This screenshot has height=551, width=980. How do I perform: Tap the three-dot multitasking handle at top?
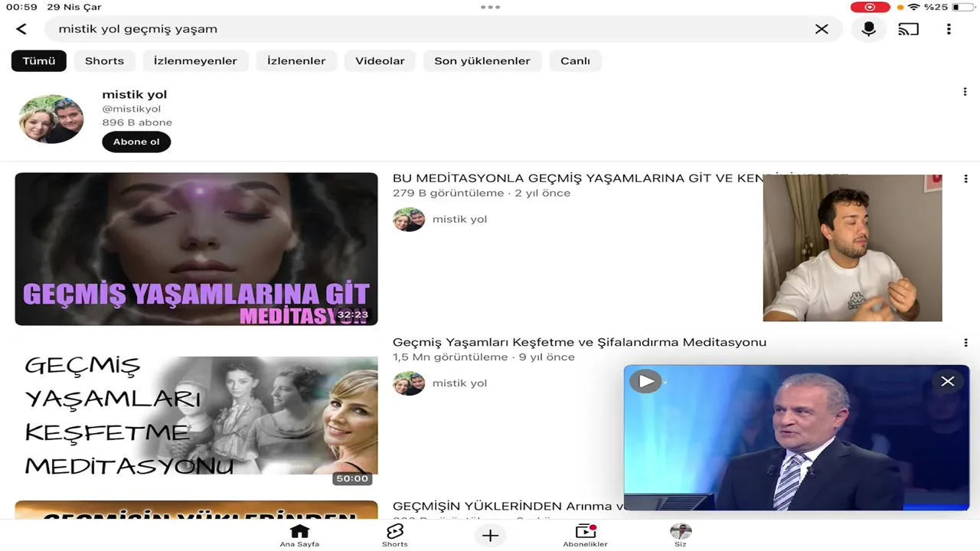click(x=490, y=7)
